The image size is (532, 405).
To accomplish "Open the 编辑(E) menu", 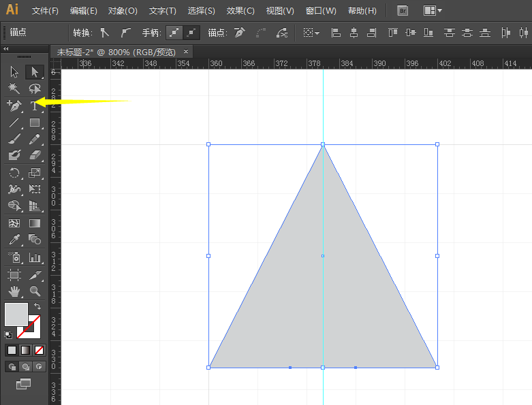I will [x=84, y=11].
